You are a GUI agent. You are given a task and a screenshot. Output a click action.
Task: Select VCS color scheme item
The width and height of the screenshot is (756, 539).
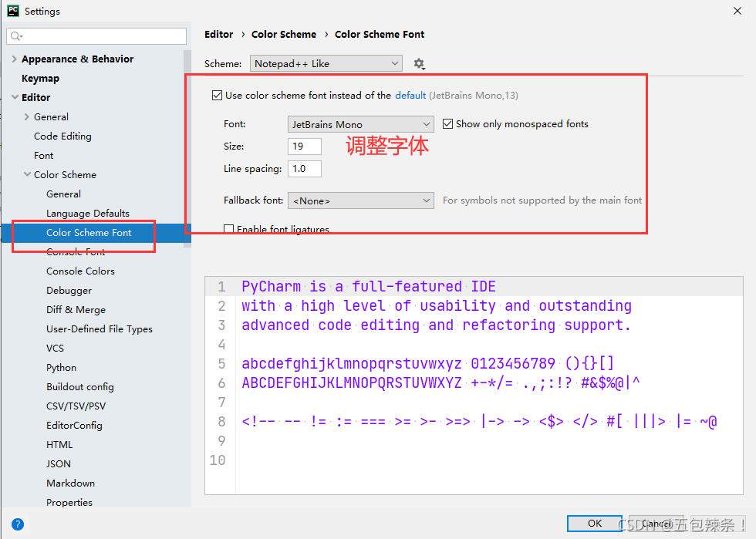click(x=55, y=348)
